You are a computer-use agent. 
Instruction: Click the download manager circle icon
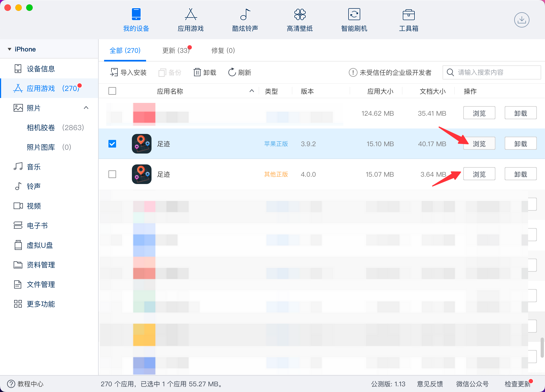click(522, 20)
